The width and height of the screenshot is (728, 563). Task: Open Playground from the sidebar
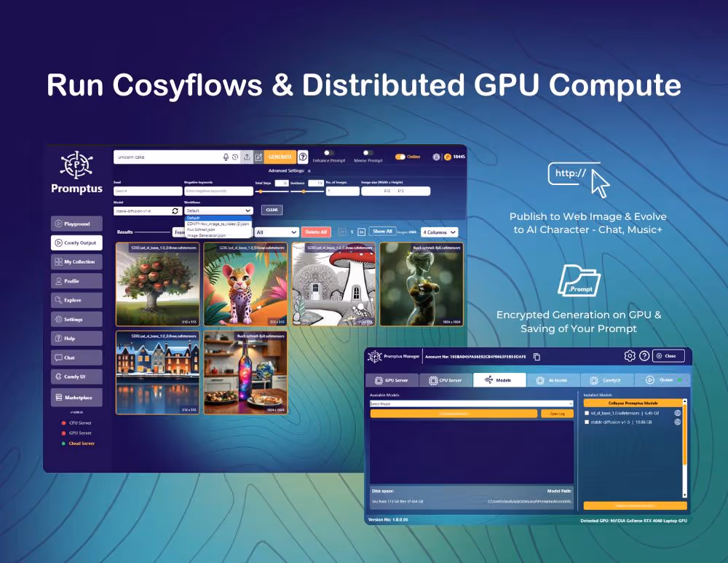[76, 224]
